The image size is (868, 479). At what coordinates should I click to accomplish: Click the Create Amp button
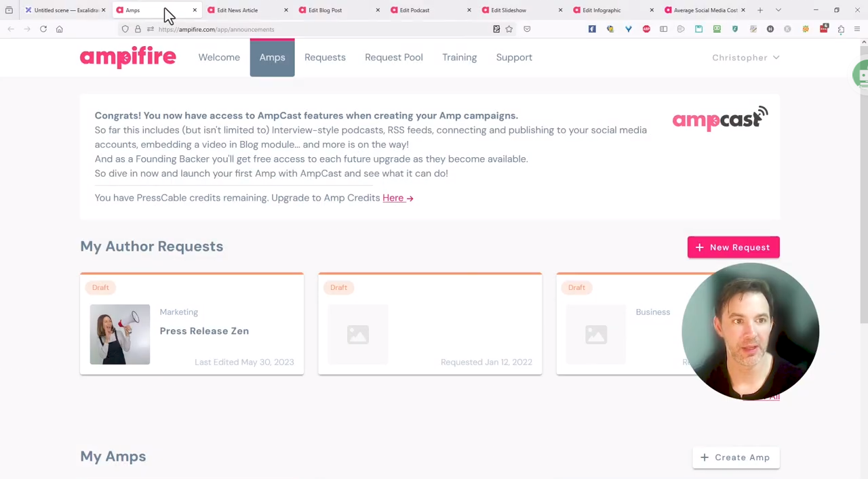(x=736, y=457)
